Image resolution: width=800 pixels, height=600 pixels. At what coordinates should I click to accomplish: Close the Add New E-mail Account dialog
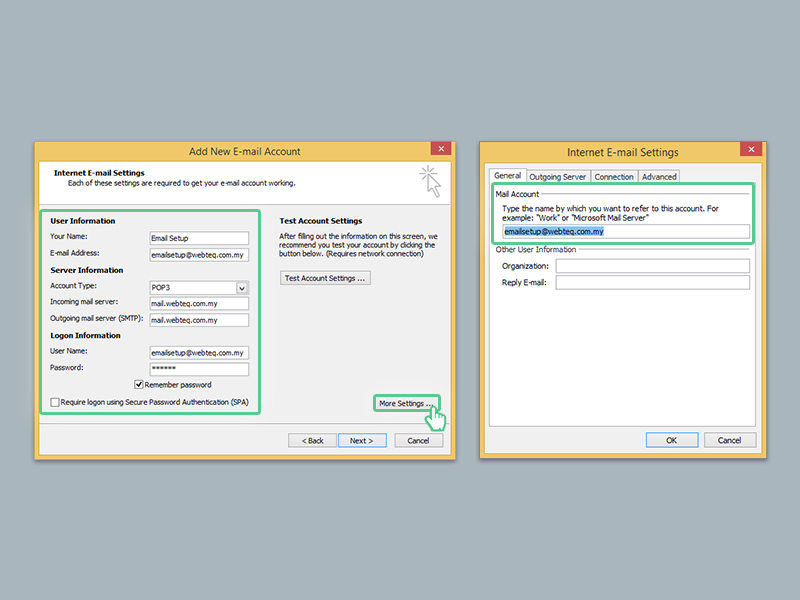pos(441,148)
